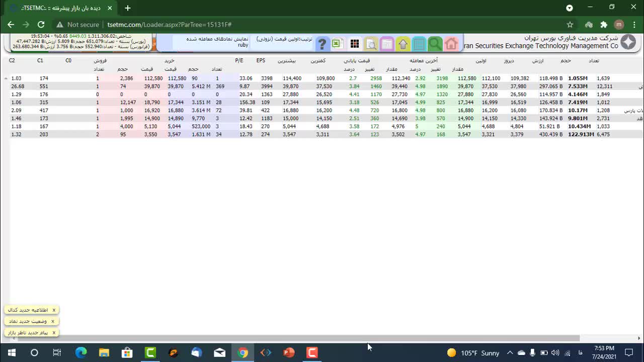This screenshot has width=644, height=362.
Task: Open the black grid layout icon
Action: pos(355,44)
